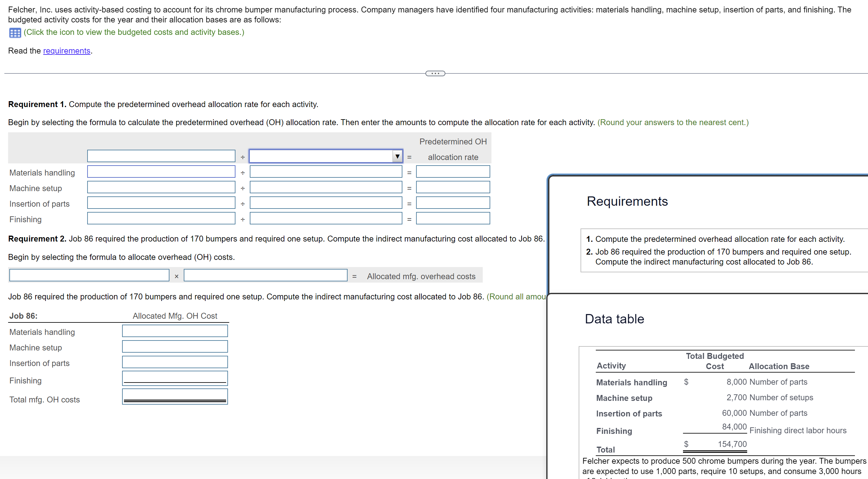Click Job 86 Machine setup cost field
Viewport: 868px width, 479px height.
click(175, 347)
